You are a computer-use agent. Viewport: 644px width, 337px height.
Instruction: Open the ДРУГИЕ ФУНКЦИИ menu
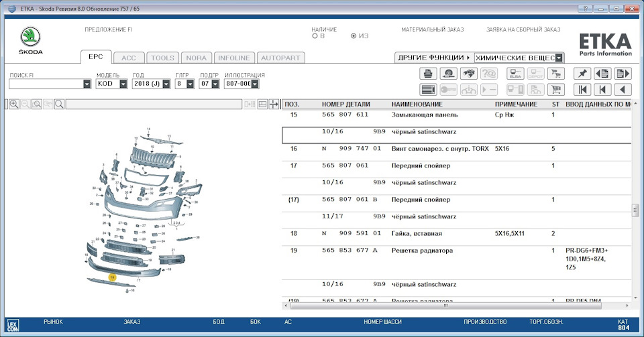click(x=434, y=58)
